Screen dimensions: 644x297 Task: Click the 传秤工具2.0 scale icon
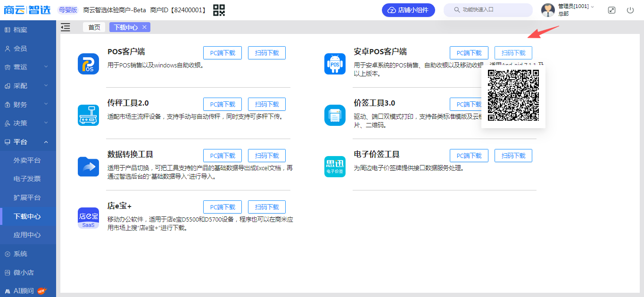pos(88,115)
